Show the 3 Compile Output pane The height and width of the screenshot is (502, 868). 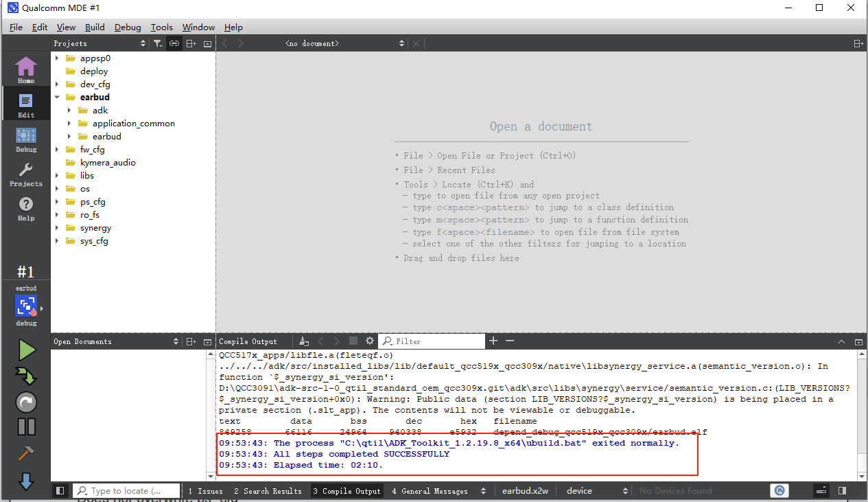click(347, 491)
